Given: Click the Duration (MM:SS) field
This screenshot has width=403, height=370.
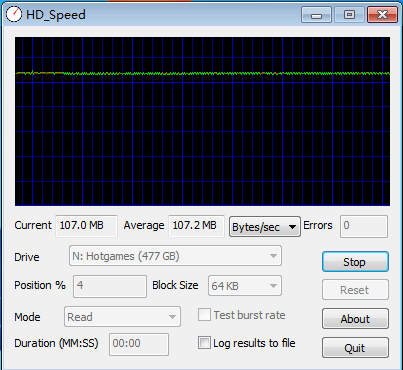Looking at the screenshot, I should [x=139, y=344].
